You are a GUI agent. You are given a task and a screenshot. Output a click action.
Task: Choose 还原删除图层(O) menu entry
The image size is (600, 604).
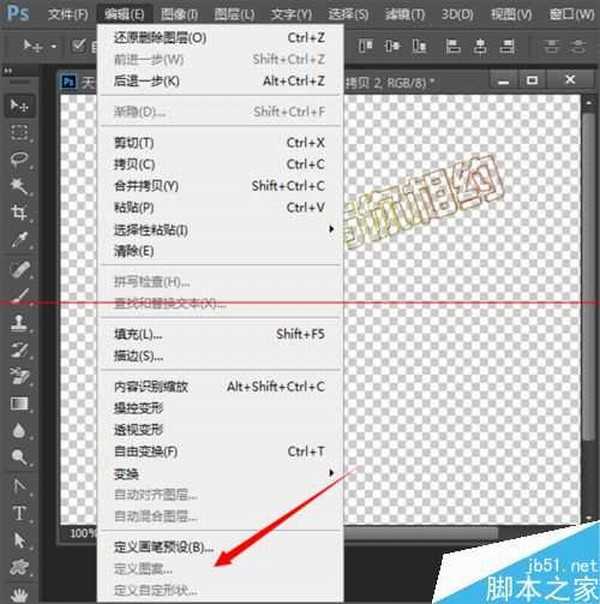coord(220,38)
